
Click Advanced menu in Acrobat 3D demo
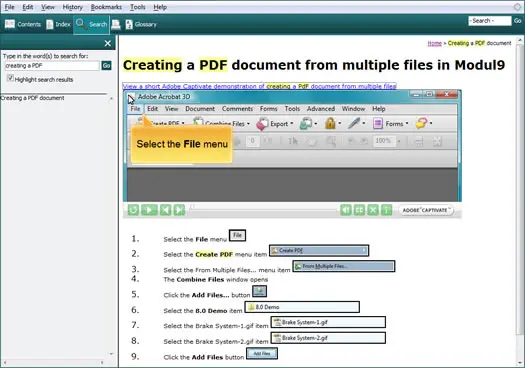coord(321,109)
